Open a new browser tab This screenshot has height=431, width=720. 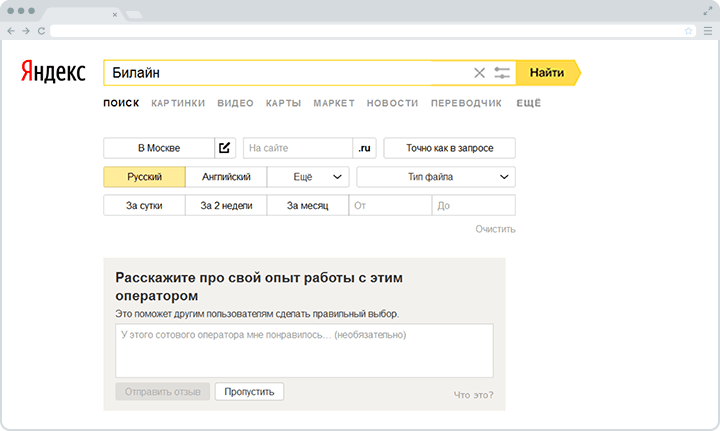134,15
